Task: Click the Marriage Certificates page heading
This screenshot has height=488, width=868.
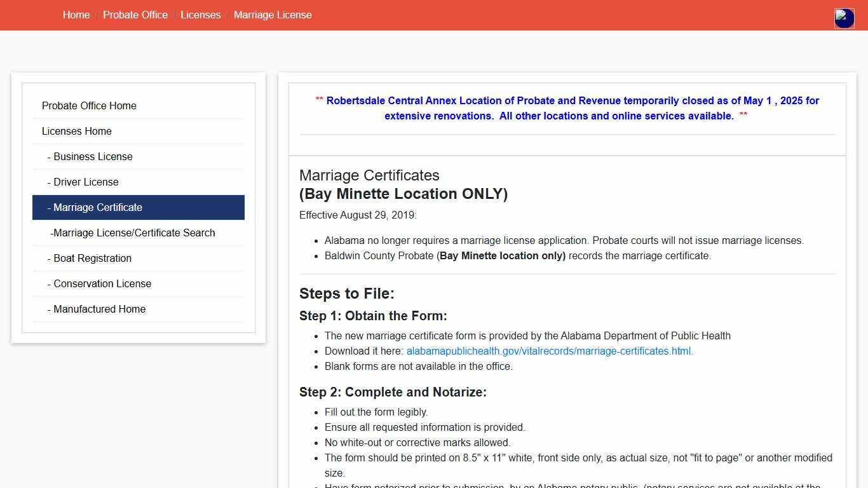Action: (x=369, y=175)
